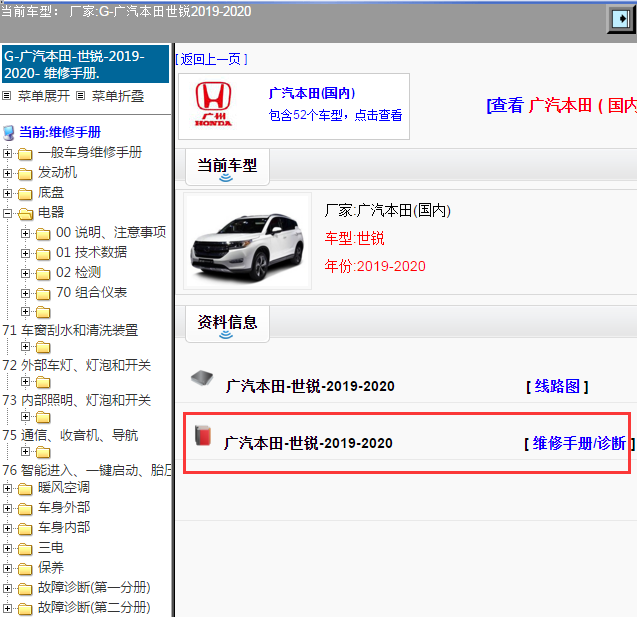Screen dimensions: 637x617
Task: Expand the 保养 tree node
Action: coord(7,568)
